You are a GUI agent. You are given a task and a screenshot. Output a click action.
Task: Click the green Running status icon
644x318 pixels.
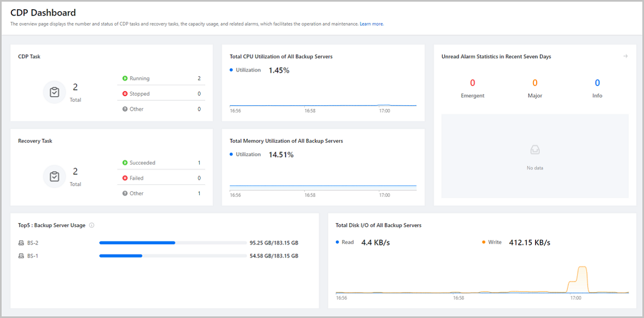coord(125,78)
